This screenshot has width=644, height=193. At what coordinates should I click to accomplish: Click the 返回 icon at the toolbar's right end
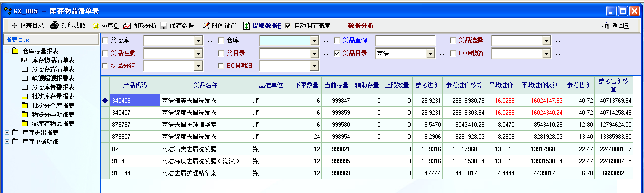point(606,26)
